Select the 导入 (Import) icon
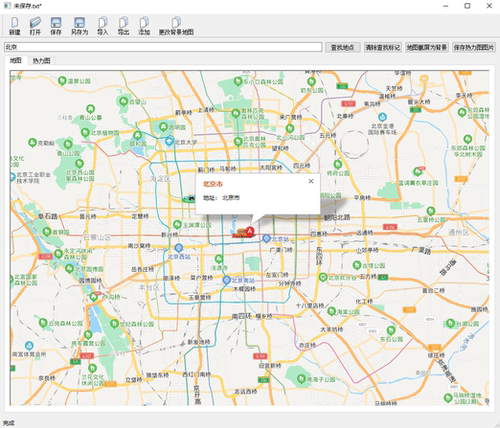The image size is (500, 428). click(x=103, y=26)
